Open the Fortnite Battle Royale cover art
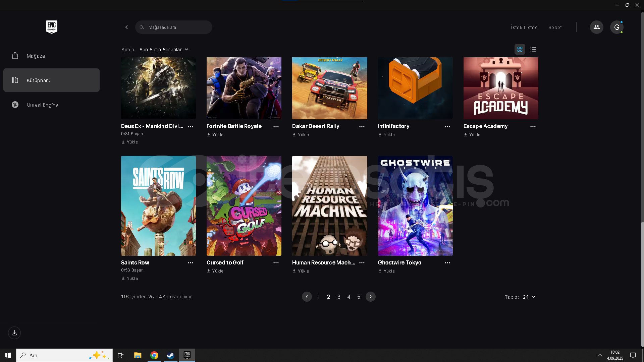644x362 pixels. point(244,88)
